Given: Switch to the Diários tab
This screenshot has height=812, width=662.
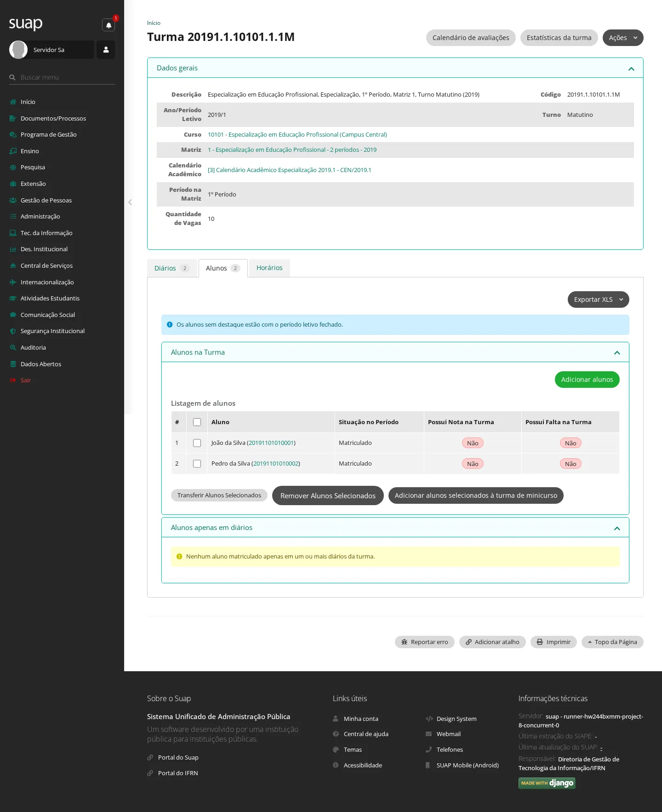Looking at the screenshot, I should point(172,268).
